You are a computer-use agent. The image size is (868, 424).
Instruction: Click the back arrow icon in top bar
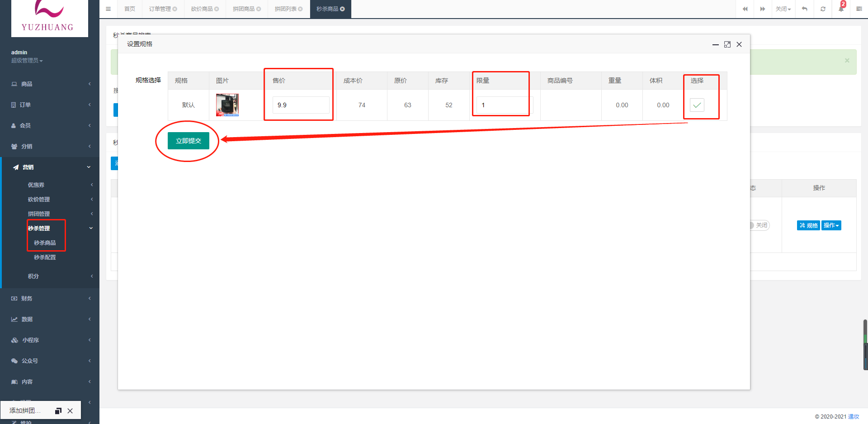805,9
